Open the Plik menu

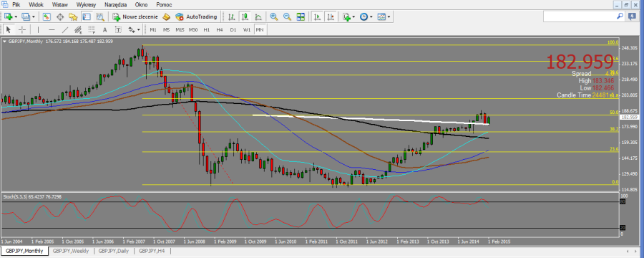[16, 5]
